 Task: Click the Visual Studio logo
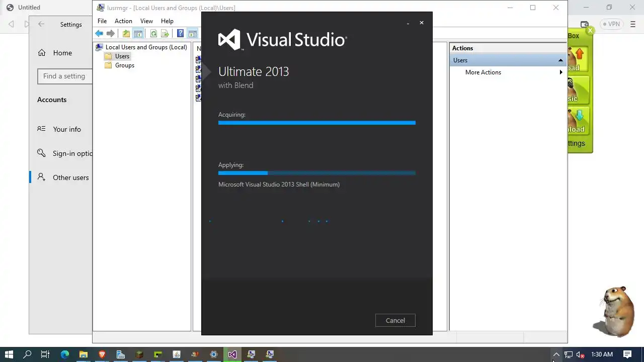tap(282, 40)
